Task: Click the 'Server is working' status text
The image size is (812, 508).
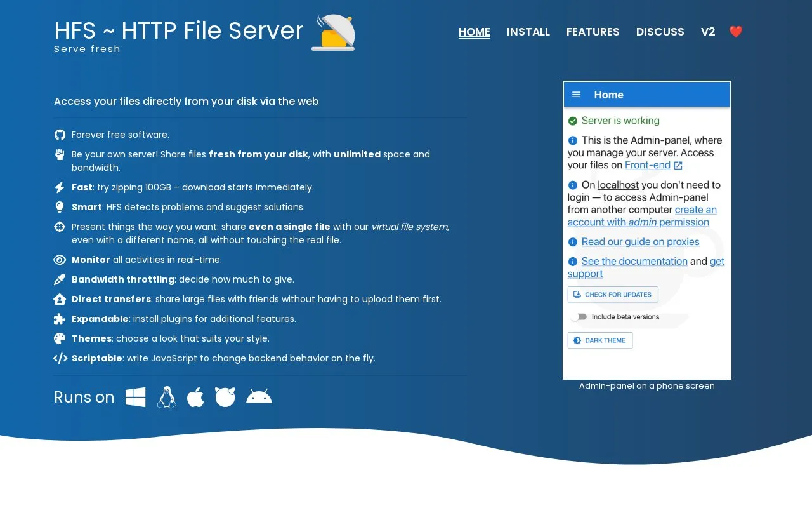Action: [x=620, y=121]
